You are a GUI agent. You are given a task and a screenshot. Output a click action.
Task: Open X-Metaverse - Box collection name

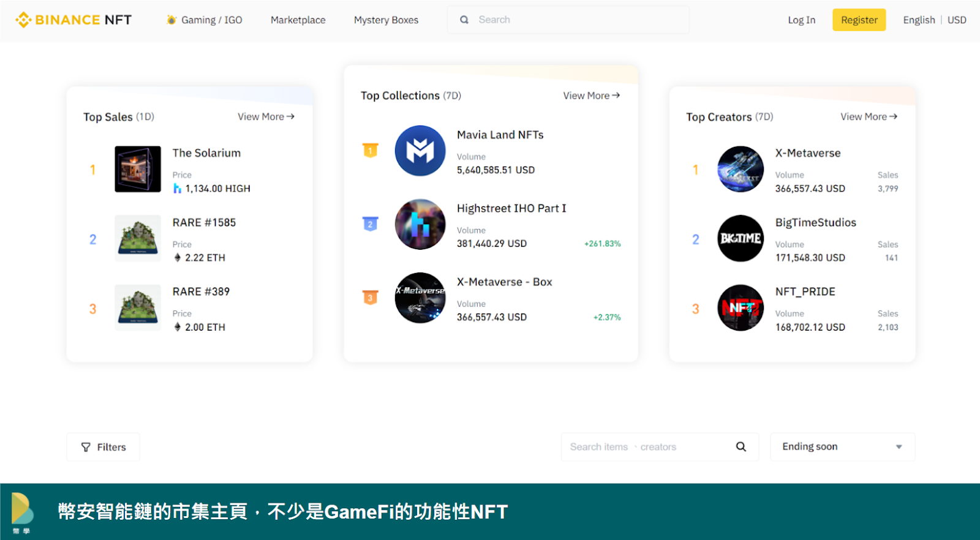click(x=505, y=282)
